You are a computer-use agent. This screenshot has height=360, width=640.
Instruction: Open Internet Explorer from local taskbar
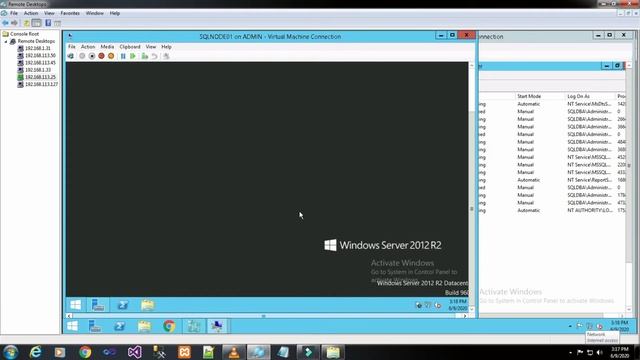[x=36, y=352]
